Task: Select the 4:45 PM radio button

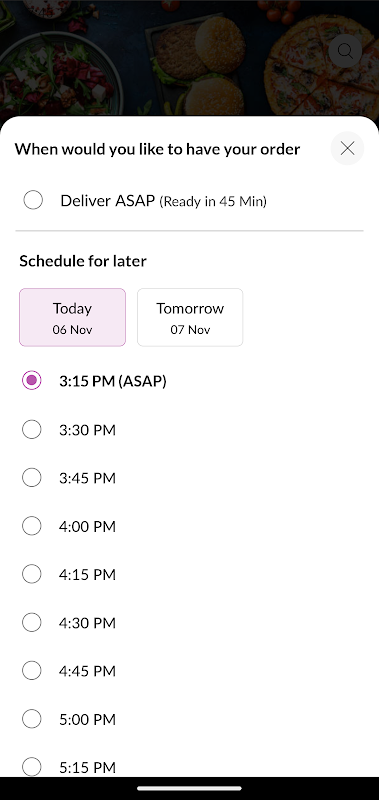Action: point(32,670)
